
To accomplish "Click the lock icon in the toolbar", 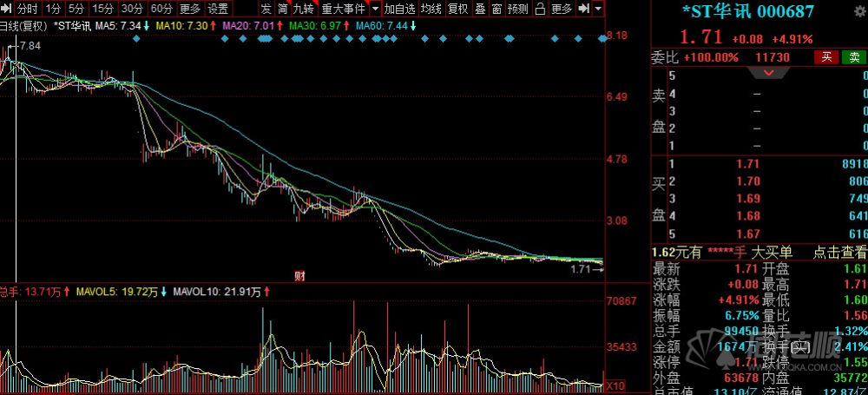I will tap(540, 9).
